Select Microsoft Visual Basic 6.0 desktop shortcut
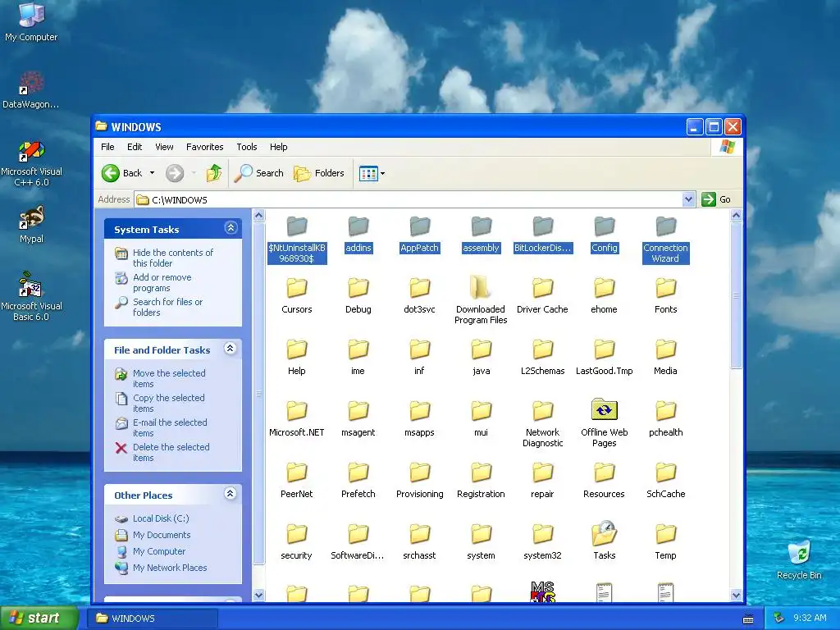The image size is (840, 630). 31,296
